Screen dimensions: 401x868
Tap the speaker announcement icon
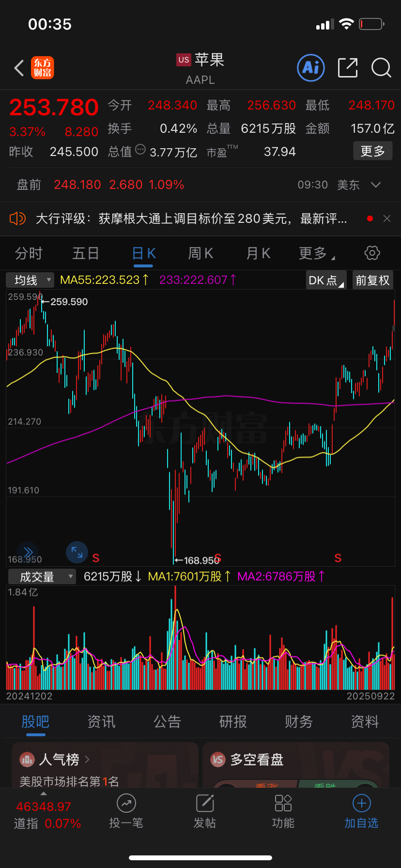tap(17, 218)
